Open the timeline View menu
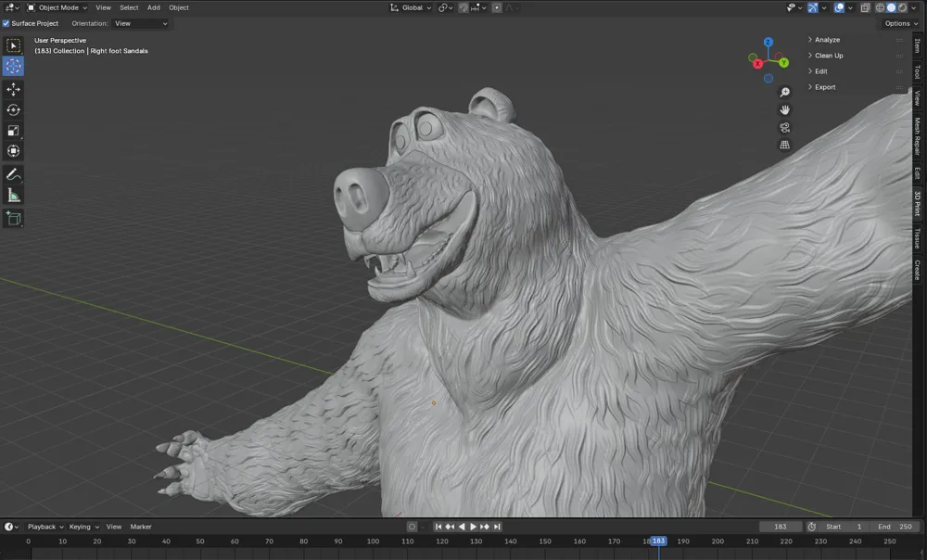 pos(113,527)
